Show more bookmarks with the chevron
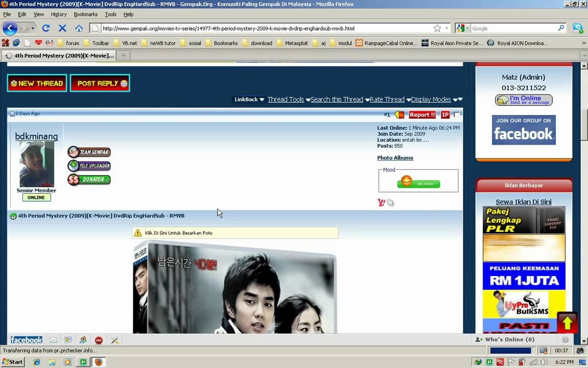The width and height of the screenshot is (588, 368). [583, 43]
